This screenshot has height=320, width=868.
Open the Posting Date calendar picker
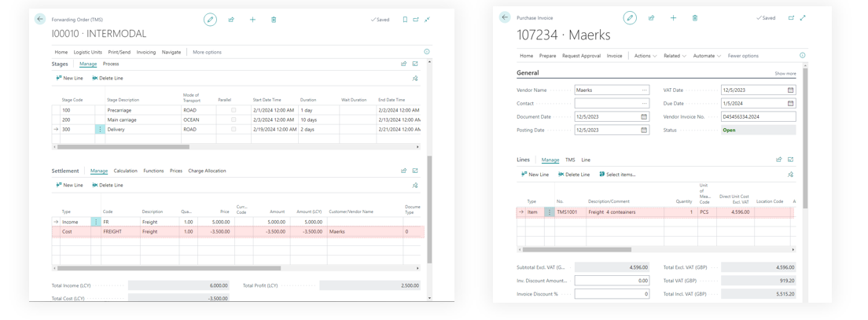644,131
